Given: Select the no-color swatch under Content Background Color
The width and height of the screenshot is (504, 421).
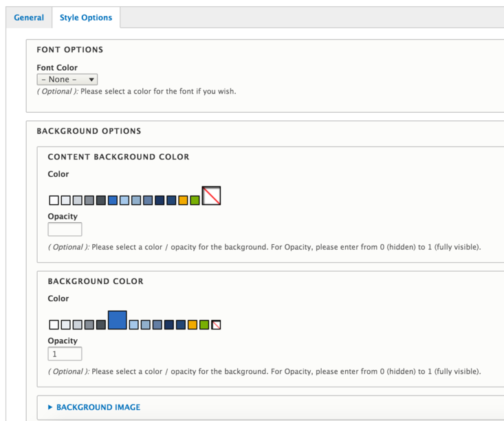Looking at the screenshot, I should [211, 196].
